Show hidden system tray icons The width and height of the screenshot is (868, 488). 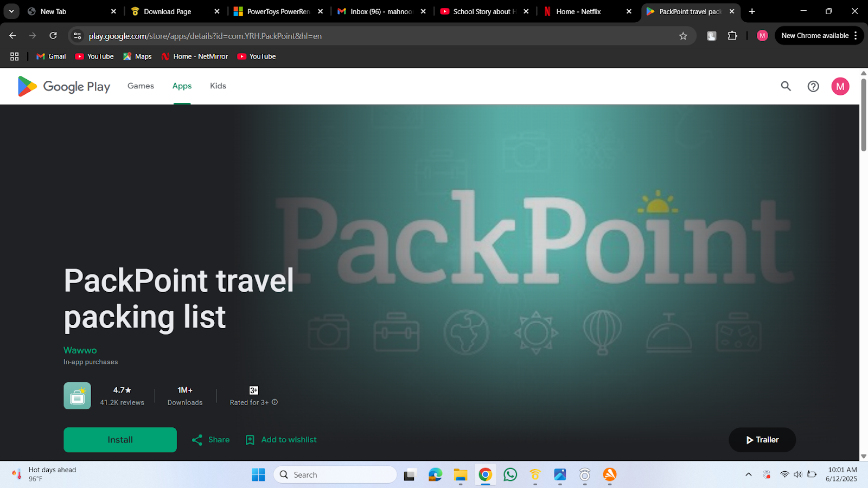click(x=749, y=474)
